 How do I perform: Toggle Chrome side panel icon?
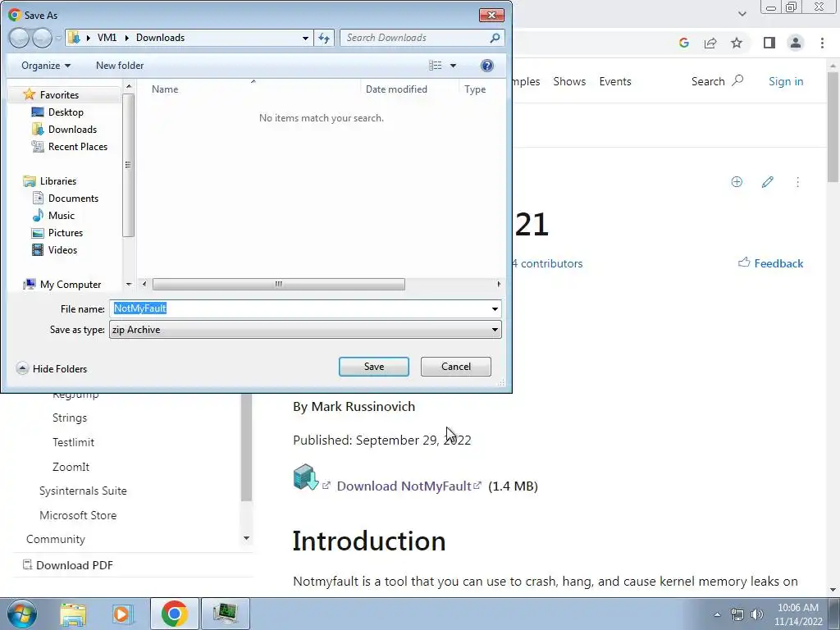coord(769,43)
